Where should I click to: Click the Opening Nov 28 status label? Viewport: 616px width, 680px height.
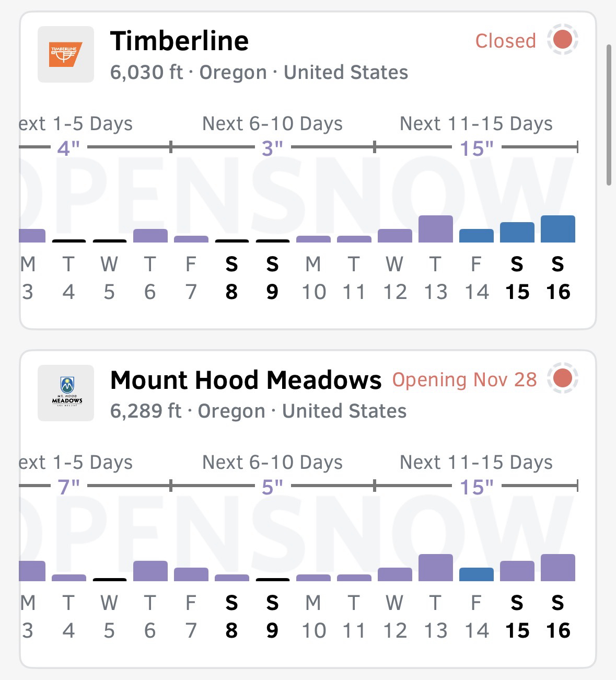(464, 379)
